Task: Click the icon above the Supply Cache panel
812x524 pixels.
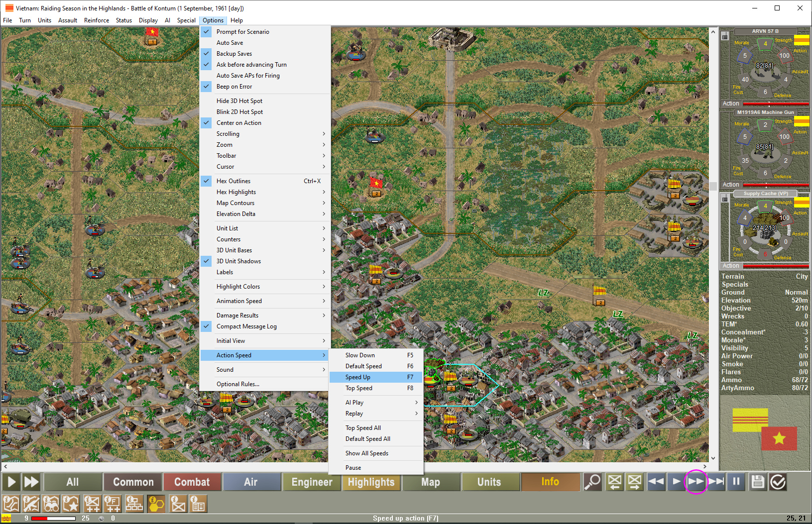Action: pyautogui.click(x=725, y=199)
